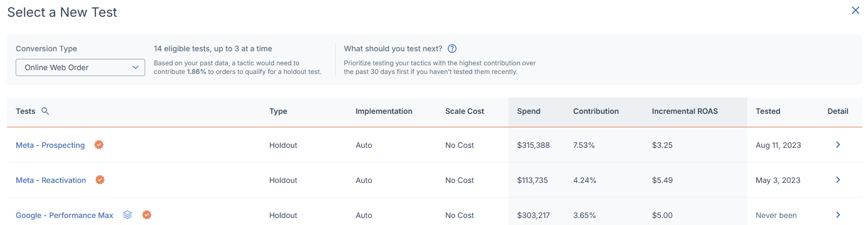Expand detail chevron for Google - Performance Max row
868x225 pixels.
pyautogui.click(x=838, y=215)
